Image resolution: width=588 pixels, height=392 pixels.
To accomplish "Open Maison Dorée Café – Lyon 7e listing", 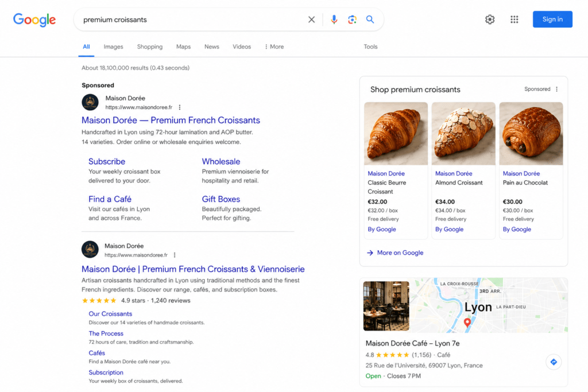I will click(x=412, y=343).
